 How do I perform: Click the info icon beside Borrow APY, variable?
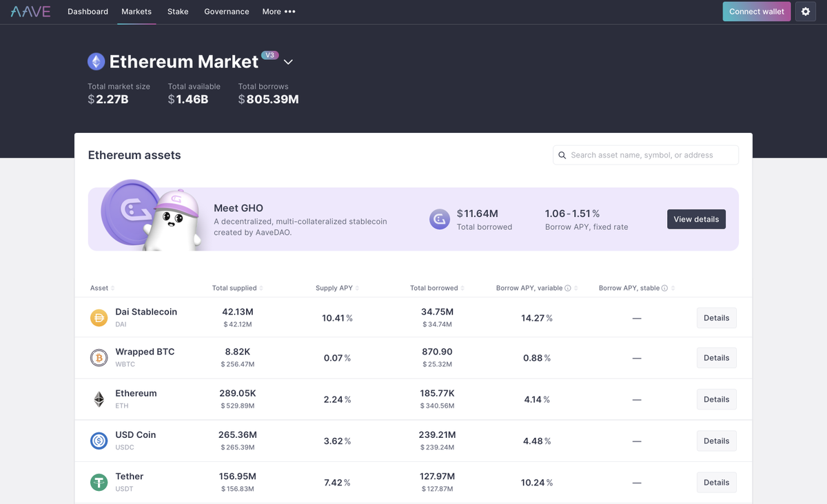coord(568,288)
